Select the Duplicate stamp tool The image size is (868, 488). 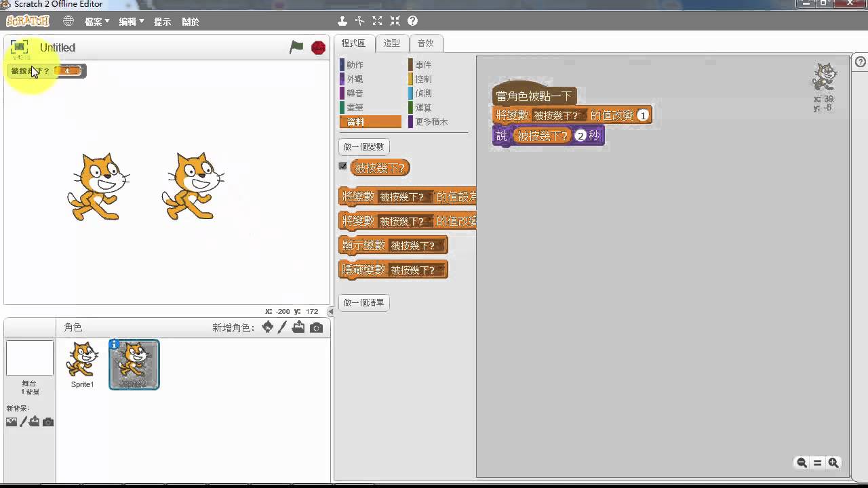point(342,21)
